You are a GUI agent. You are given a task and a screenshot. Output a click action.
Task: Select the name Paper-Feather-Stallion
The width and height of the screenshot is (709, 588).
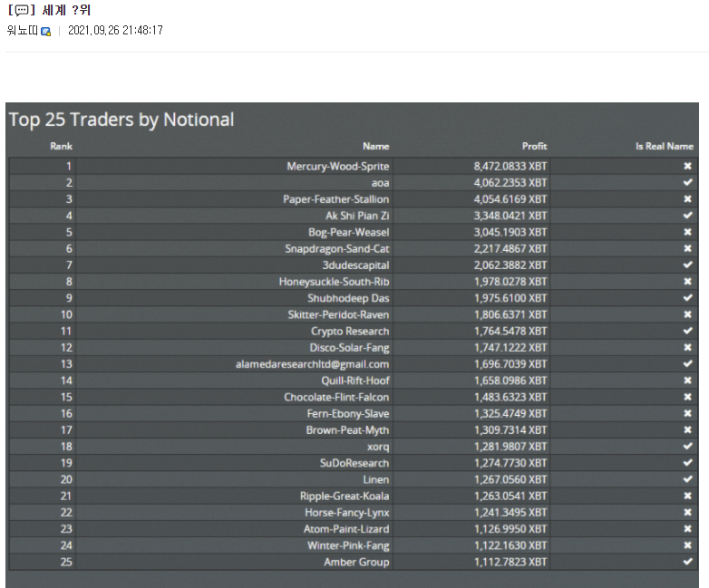click(336, 199)
